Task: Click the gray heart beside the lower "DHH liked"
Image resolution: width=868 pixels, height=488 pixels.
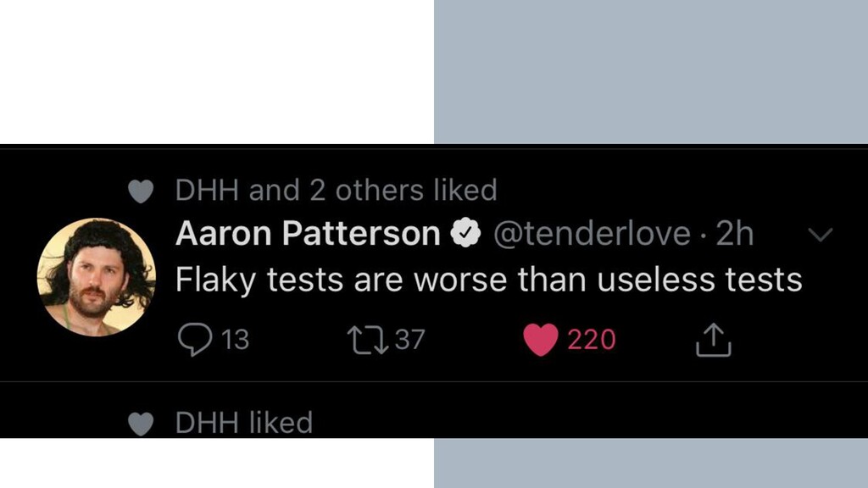Action: tap(141, 424)
